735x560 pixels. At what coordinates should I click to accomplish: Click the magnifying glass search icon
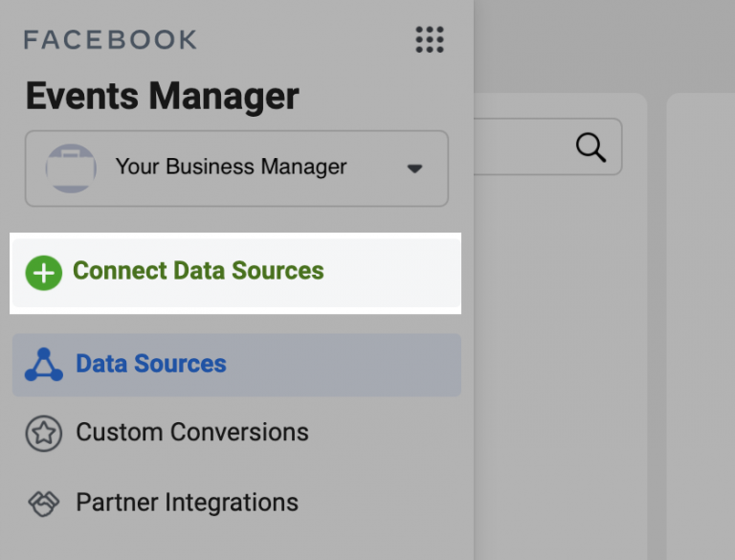(x=590, y=147)
